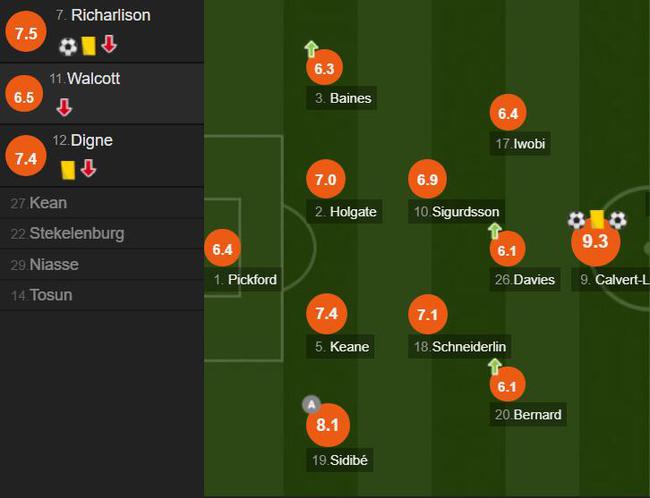Viewport: 650px width, 498px height.
Task: Click Richardson's goal ball icon
Action: click(68, 46)
